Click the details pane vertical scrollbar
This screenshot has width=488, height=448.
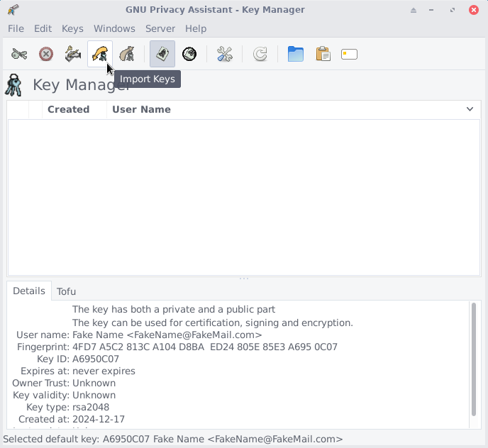(474, 359)
